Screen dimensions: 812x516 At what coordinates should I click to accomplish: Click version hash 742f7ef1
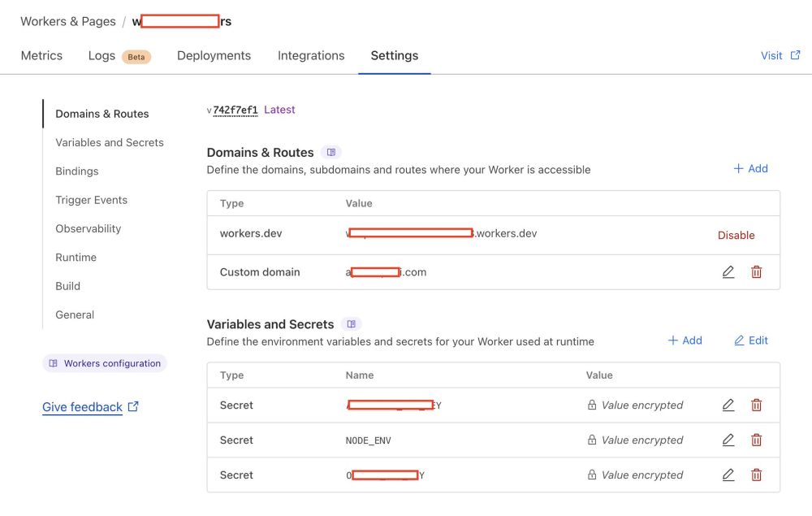[x=235, y=110]
